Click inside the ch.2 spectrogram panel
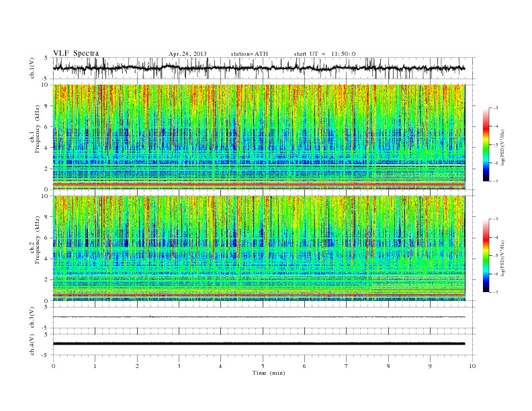Image resolution: width=532 pixels, height=411 pixels. pyautogui.click(x=259, y=248)
